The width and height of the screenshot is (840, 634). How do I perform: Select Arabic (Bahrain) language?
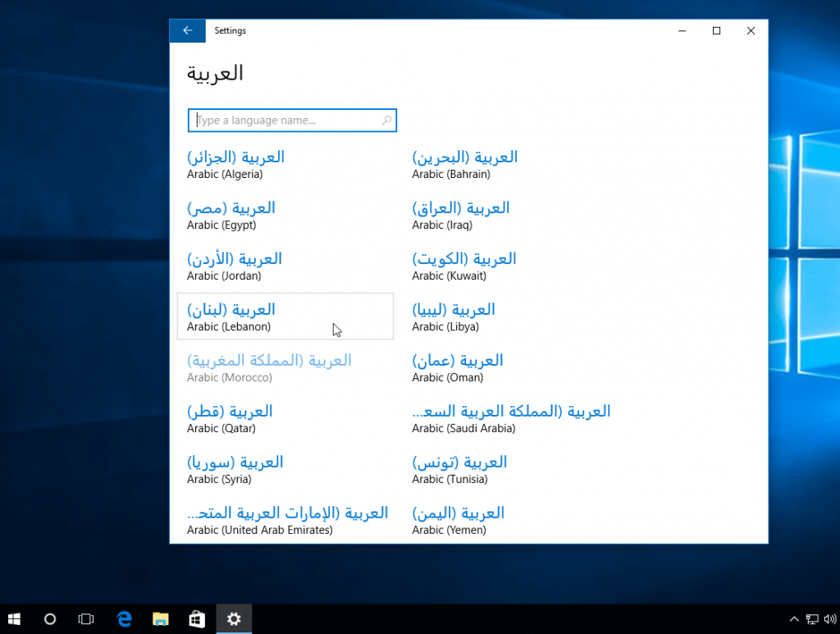(x=464, y=164)
